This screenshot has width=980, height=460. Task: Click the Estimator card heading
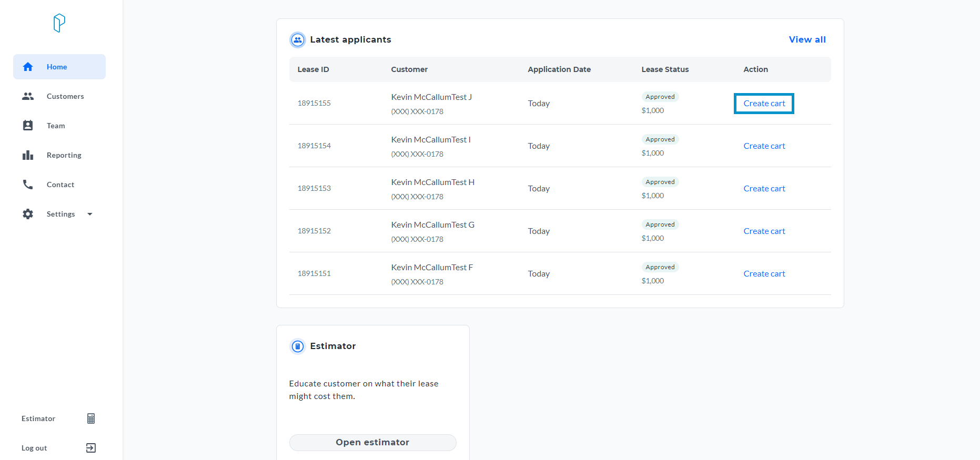333,346
